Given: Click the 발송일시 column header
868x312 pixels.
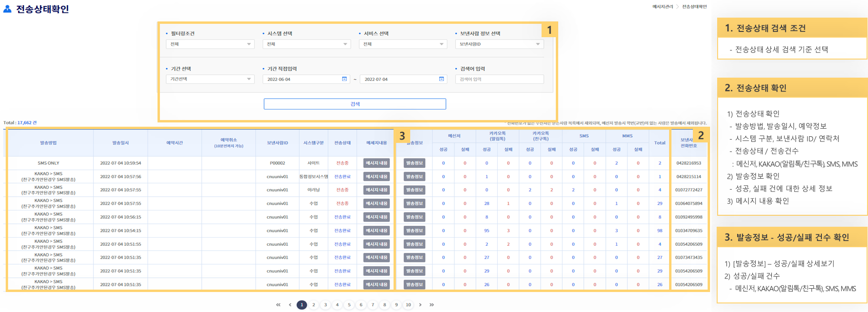Looking at the screenshot, I should pyautogui.click(x=120, y=143).
